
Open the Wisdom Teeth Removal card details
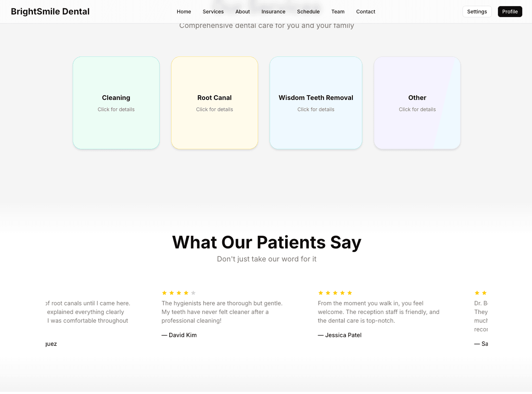click(316, 103)
